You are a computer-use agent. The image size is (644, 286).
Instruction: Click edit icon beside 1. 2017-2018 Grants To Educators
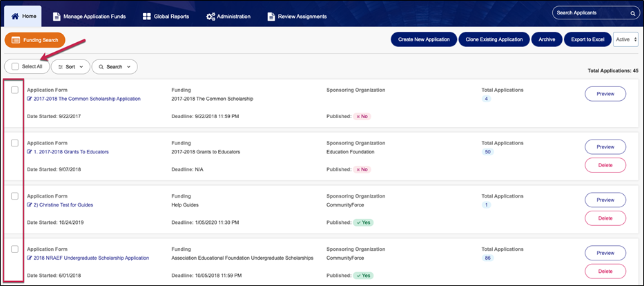click(x=29, y=152)
